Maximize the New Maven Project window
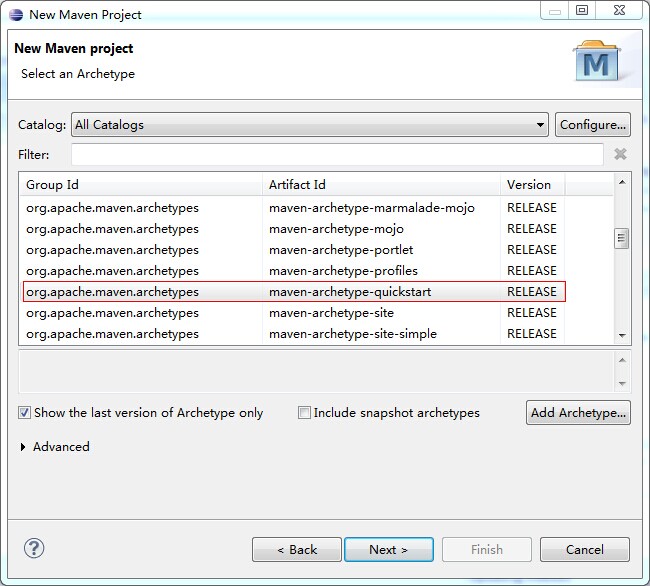The image size is (650, 586). [x=582, y=10]
